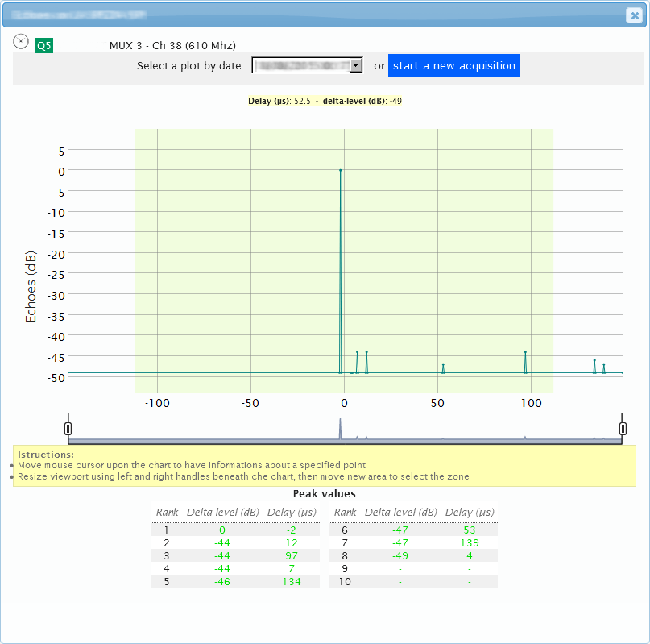Viewport: 650px width, 644px height.
Task: Close the echo plot dialog
Action: pyautogui.click(x=634, y=16)
